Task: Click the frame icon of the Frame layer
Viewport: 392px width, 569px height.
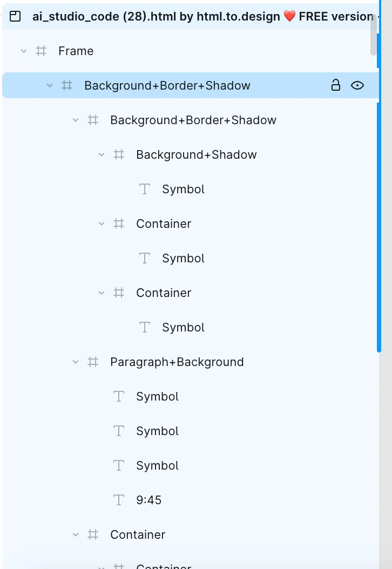Action: [41, 51]
